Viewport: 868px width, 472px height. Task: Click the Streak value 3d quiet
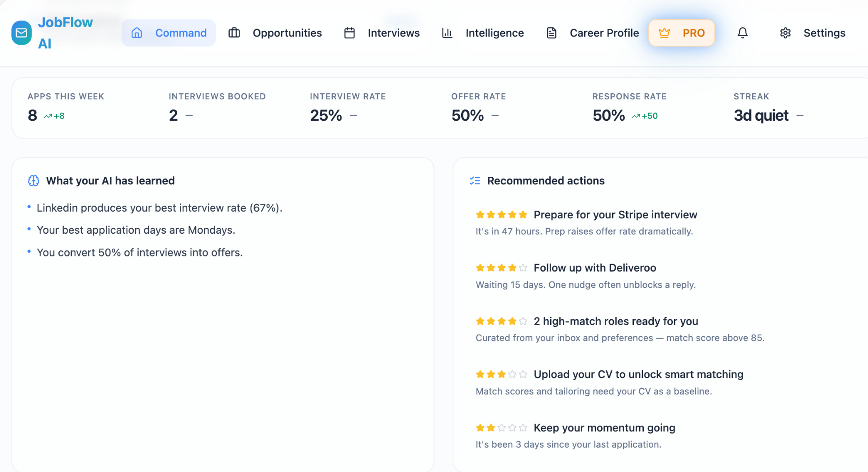[x=761, y=116]
